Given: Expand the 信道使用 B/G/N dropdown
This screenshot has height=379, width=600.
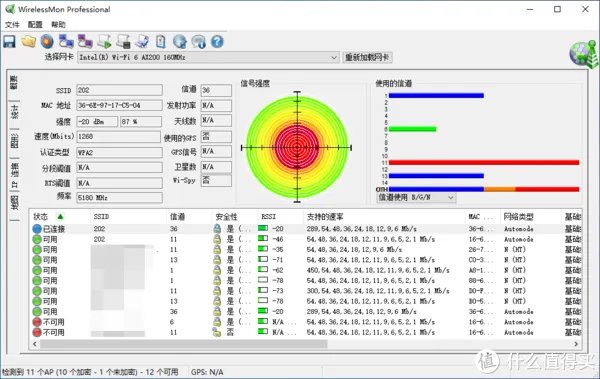Looking at the screenshot, I should [451, 198].
